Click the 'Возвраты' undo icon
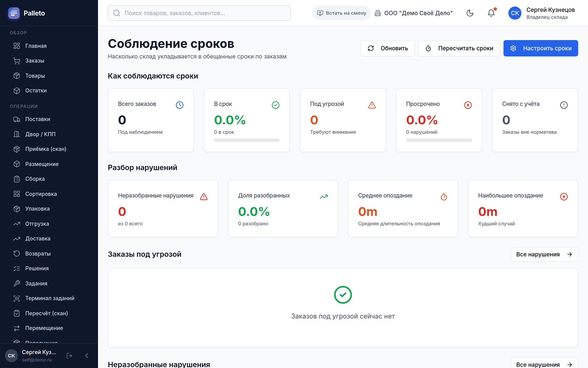The width and height of the screenshot is (588, 368). [17, 254]
